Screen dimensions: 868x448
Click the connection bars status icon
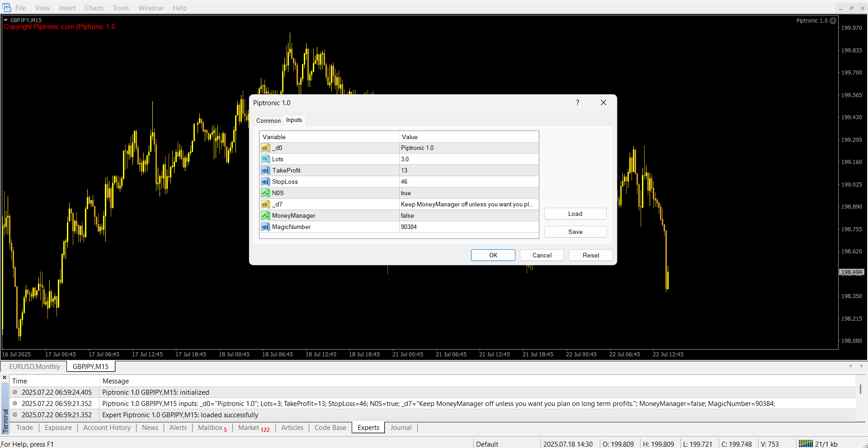click(806, 443)
